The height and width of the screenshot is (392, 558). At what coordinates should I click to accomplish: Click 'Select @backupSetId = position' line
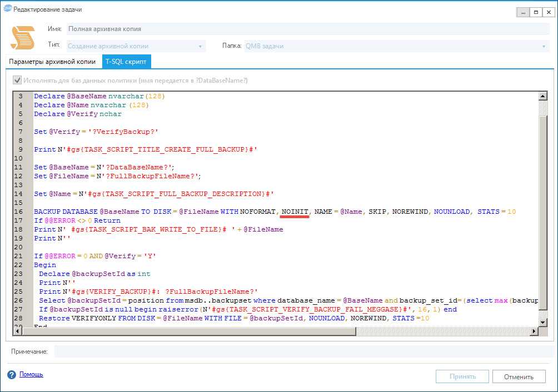(x=288, y=300)
